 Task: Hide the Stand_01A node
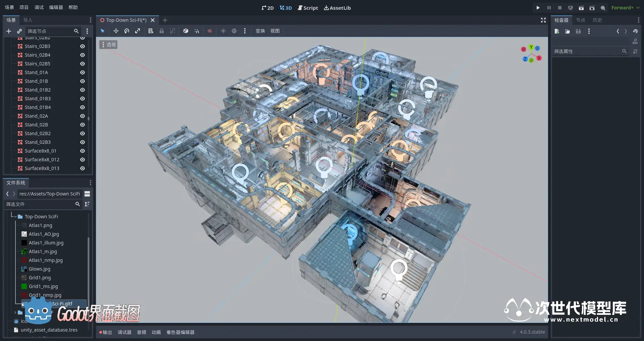pos(83,72)
